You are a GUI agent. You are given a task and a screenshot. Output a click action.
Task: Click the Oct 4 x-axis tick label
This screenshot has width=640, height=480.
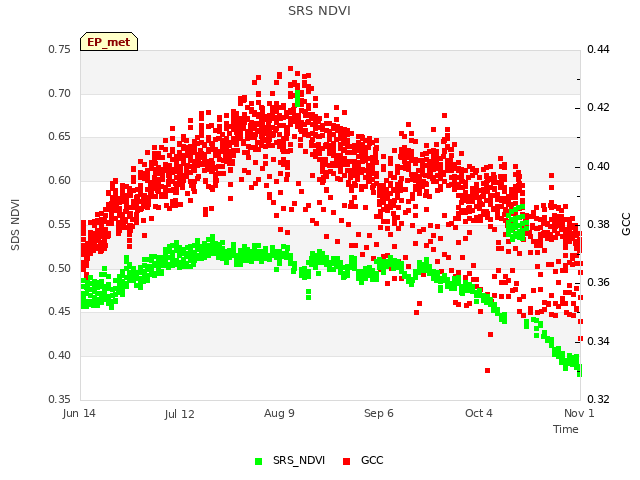[479, 413]
